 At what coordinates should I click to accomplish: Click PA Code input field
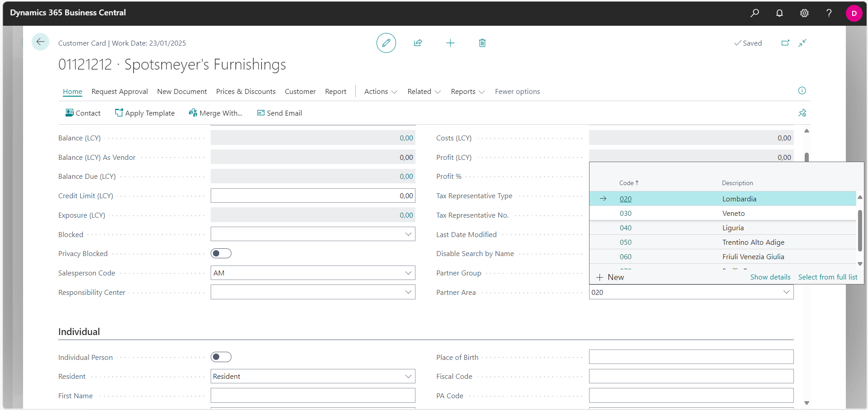691,396
